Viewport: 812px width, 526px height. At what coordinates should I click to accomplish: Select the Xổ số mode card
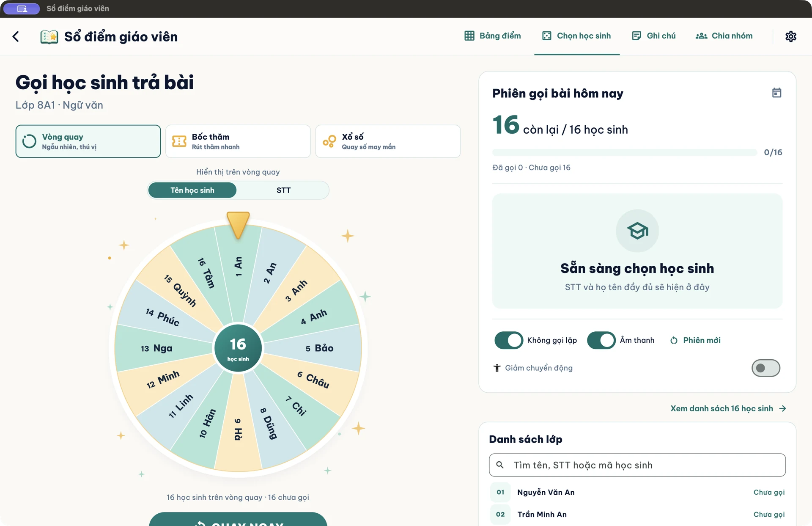click(x=388, y=141)
